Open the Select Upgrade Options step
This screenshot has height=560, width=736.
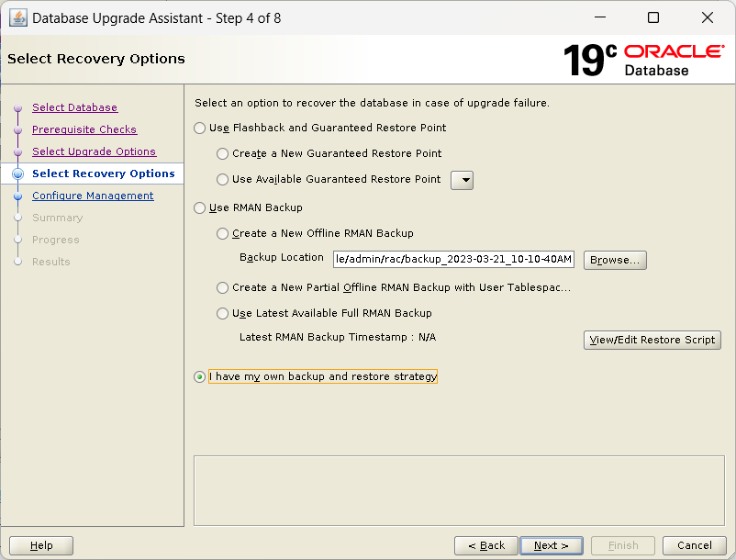(94, 151)
